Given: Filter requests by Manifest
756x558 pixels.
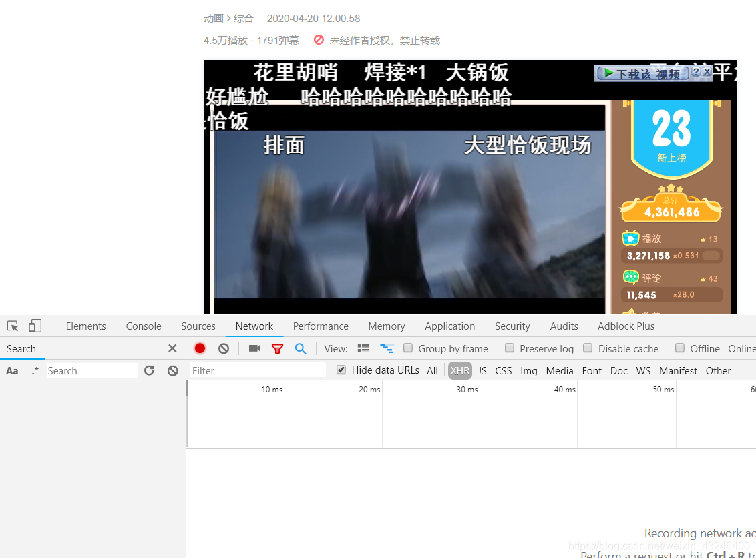Looking at the screenshot, I should click(679, 371).
